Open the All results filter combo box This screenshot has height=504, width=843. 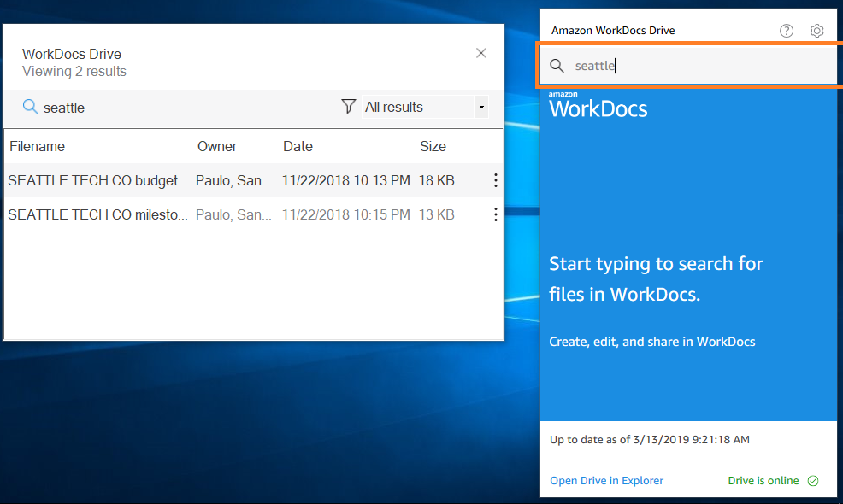coord(425,107)
